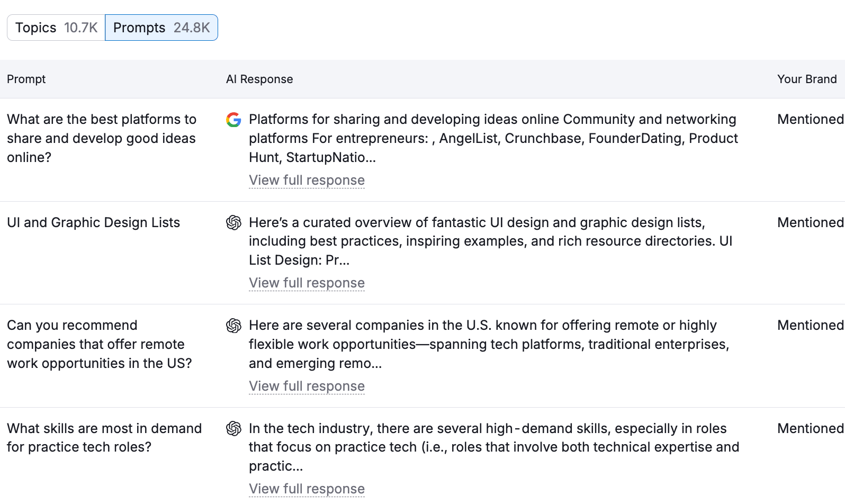Click ChatGPT icon in remote work companies row

233,326
